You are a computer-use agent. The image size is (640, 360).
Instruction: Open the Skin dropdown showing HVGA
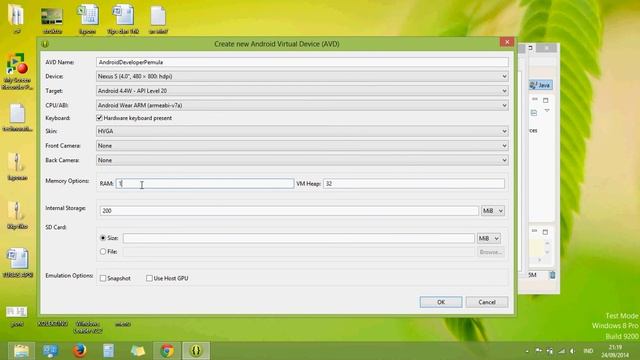coord(302,131)
